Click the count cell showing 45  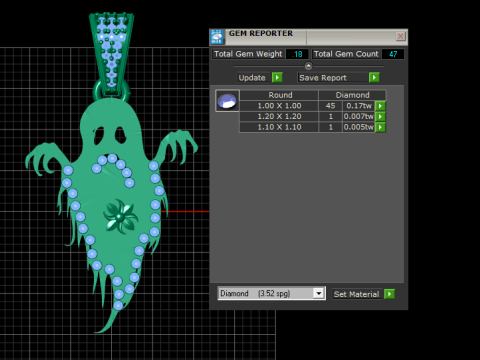(330, 106)
